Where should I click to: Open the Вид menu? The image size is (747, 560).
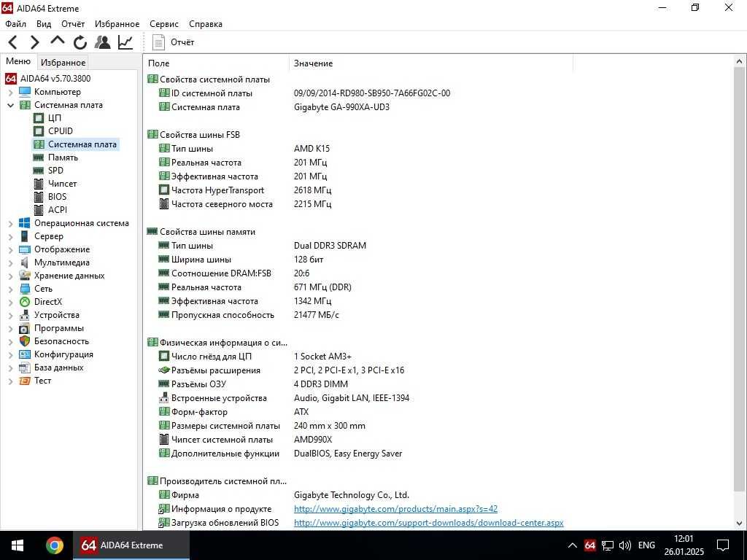pyautogui.click(x=44, y=24)
